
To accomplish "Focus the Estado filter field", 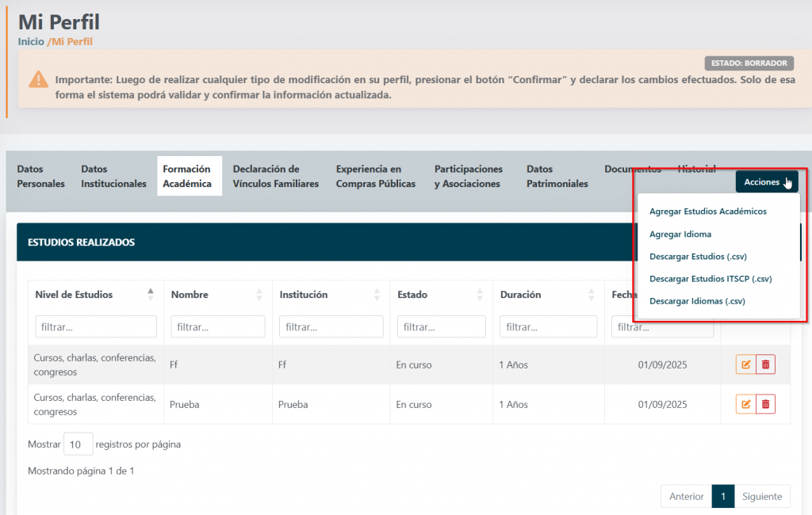I will pyautogui.click(x=441, y=326).
